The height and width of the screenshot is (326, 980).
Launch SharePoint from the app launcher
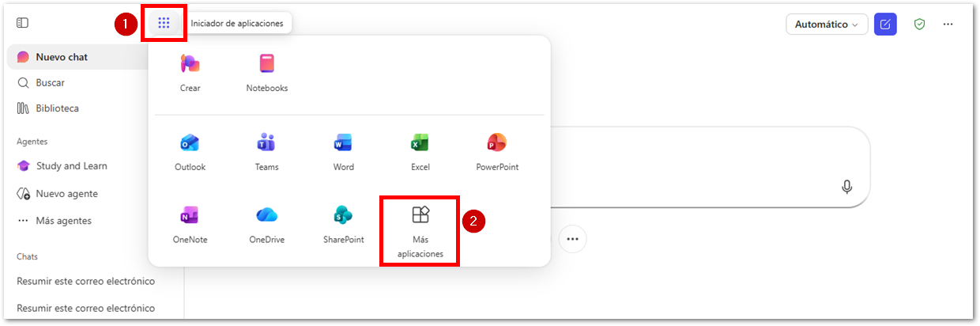point(344,224)
